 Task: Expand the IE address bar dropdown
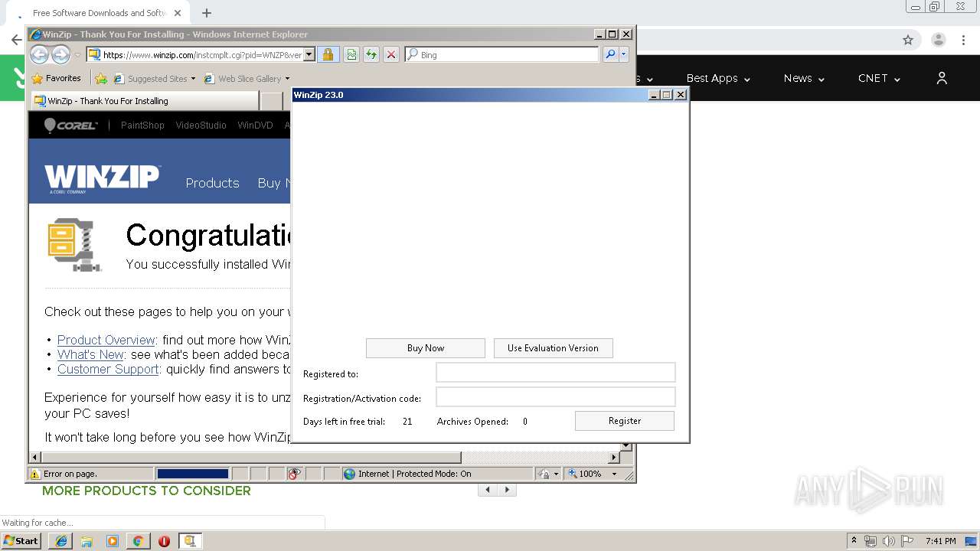[x=309, y=54]
